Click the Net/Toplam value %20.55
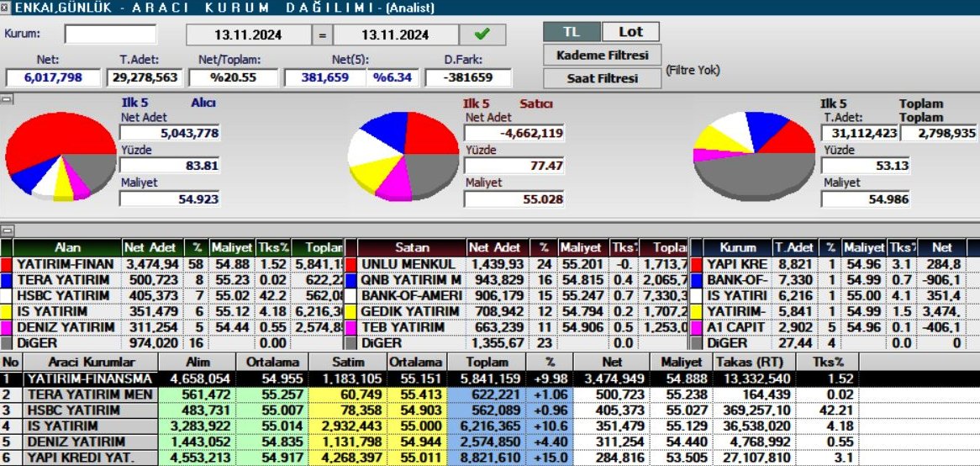Image resolution: width=980 pixels, height=466 pixels. [233, 77]
